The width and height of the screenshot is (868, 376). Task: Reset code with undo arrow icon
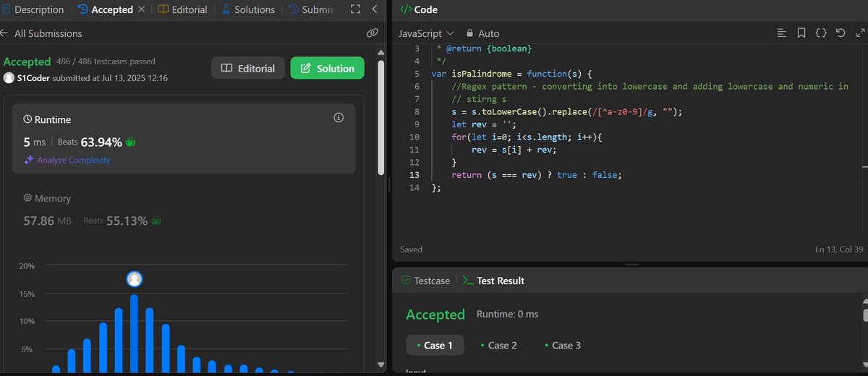tap(840, 33)
